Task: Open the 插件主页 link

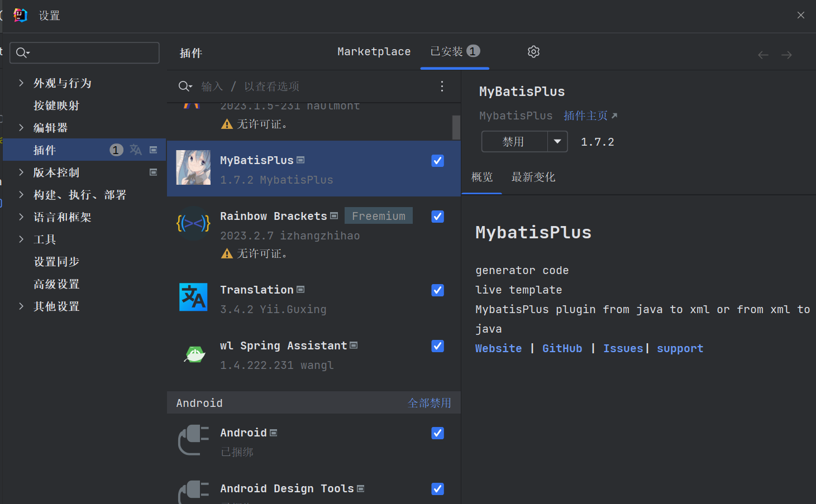Action: point(585,116)
